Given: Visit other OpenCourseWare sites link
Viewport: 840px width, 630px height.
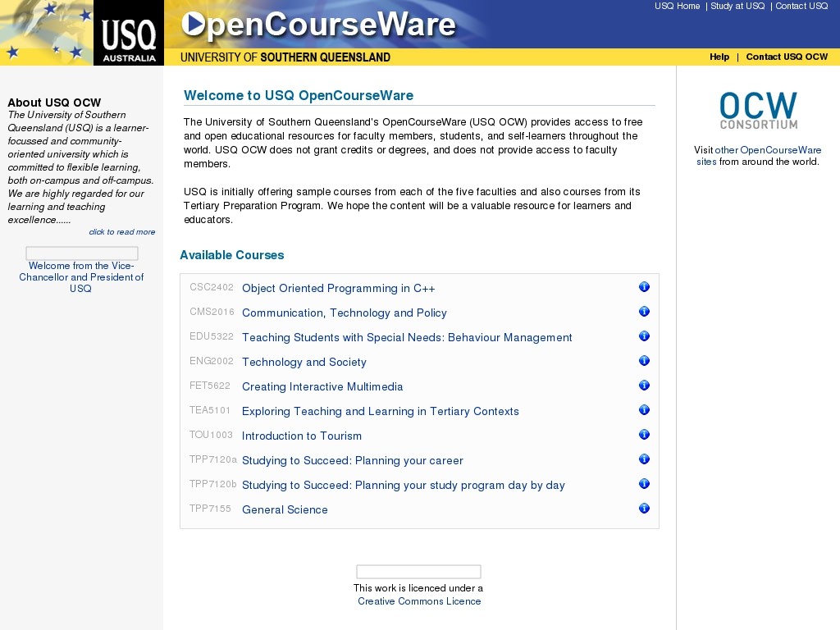Looking at the screenshot, I should (759, 156).
